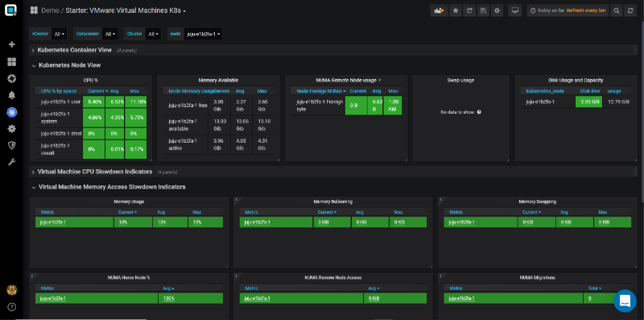The width and height of the screenshot is (644, 320).
Task: Open the Create plus menu in sidebar
Action: tap(12, 44)
